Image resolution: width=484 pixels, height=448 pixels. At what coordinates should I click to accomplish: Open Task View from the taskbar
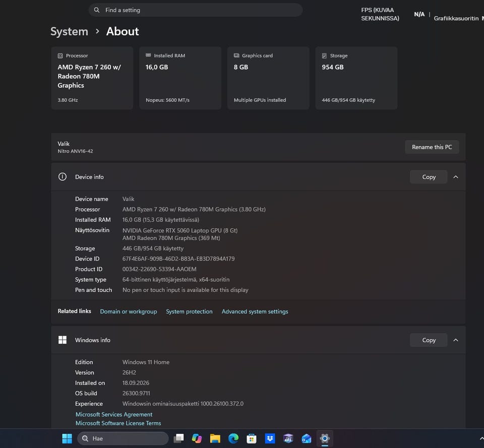(x=178, y=438)
